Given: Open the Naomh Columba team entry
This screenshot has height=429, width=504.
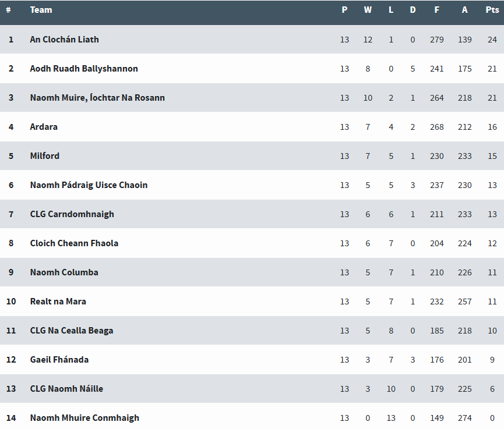Looking at the screenshot, I should click(64, 272).
